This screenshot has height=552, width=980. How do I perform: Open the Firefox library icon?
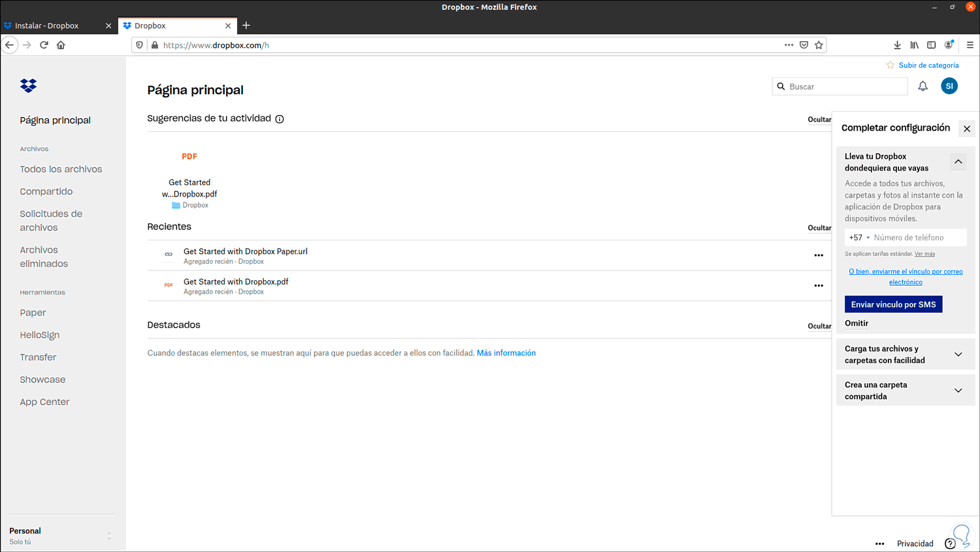[x=914, y=45]
